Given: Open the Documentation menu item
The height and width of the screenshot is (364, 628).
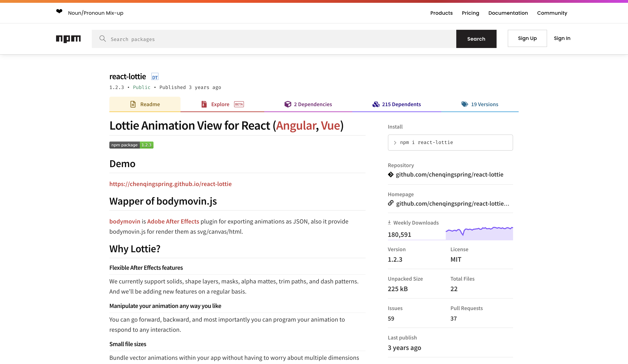Looking at the screenshot, I should tap(508, 13).
